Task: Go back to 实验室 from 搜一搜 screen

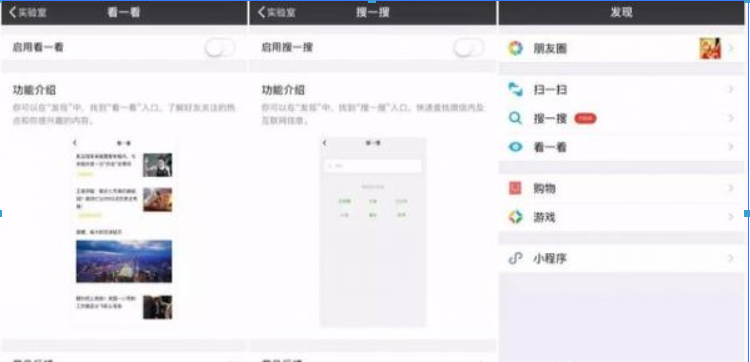Action: pos(276,13)
